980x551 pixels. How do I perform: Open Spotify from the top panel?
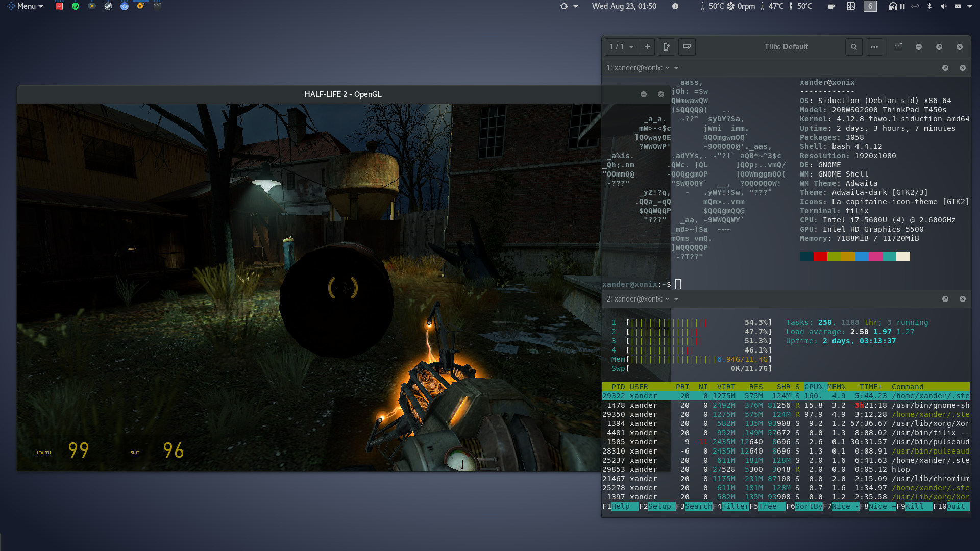coord(76,6)
